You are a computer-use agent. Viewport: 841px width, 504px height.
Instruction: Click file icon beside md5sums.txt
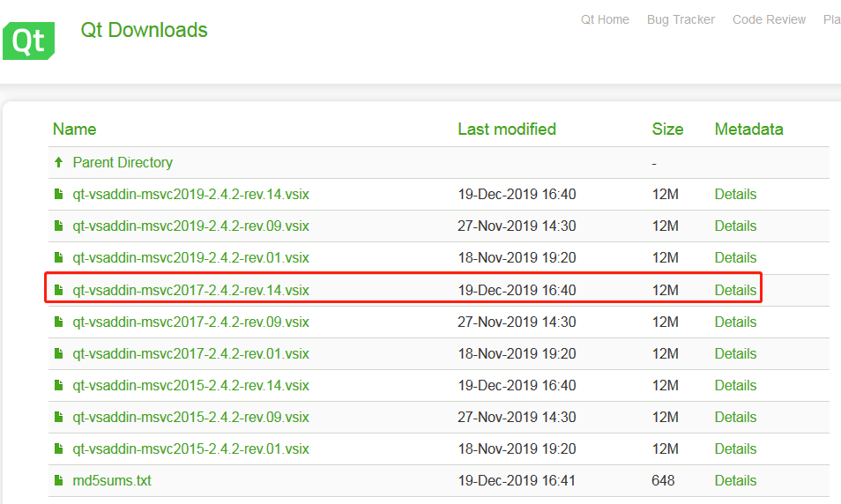(x=59, y=480)
